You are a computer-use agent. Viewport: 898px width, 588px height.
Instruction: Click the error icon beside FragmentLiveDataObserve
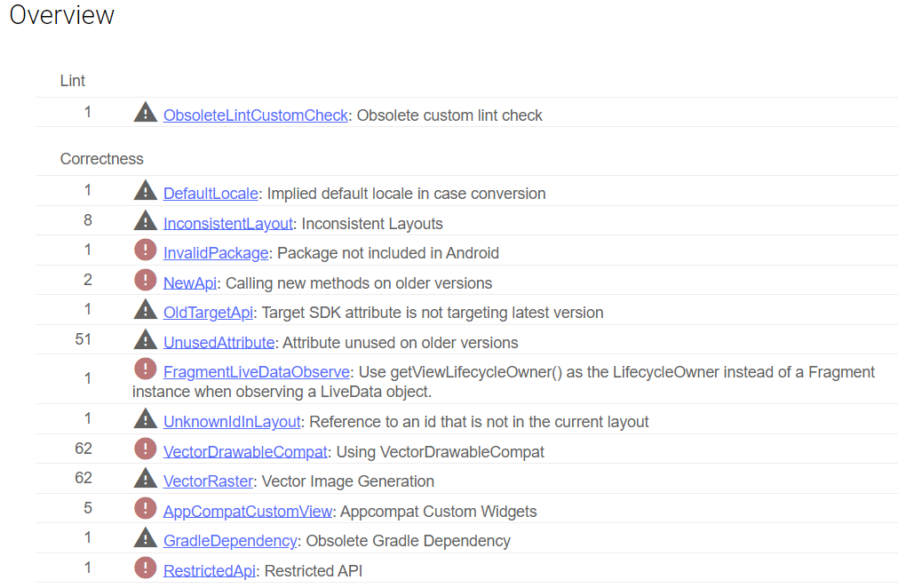point(145,369)
